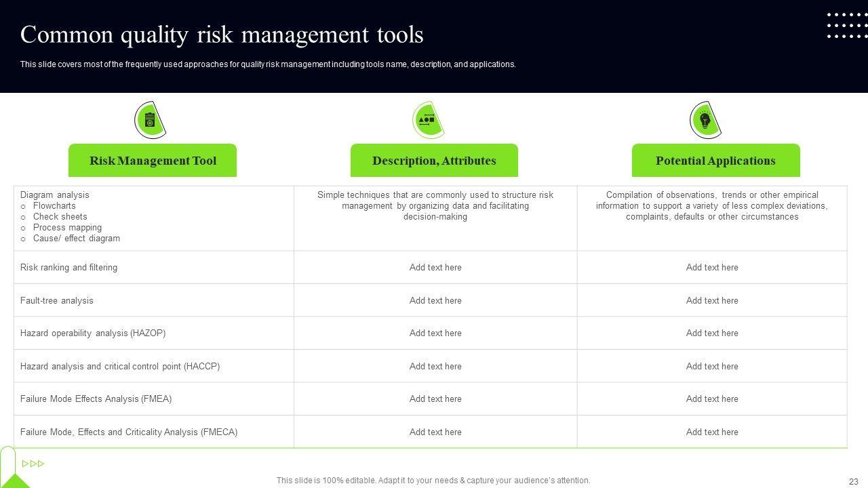
Task: Click applications placeholder in Risk ranking row
Action: (712, 267)
